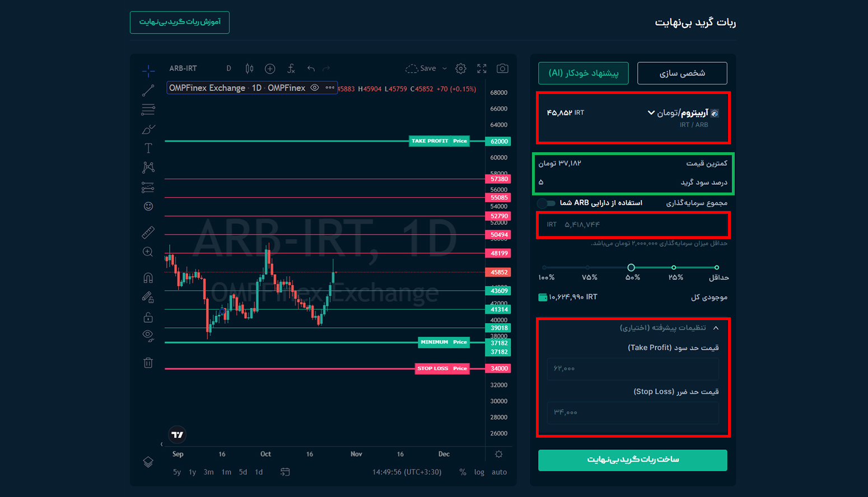Open prediction and measurement tools
868x497 pixels.
(148, 187)
